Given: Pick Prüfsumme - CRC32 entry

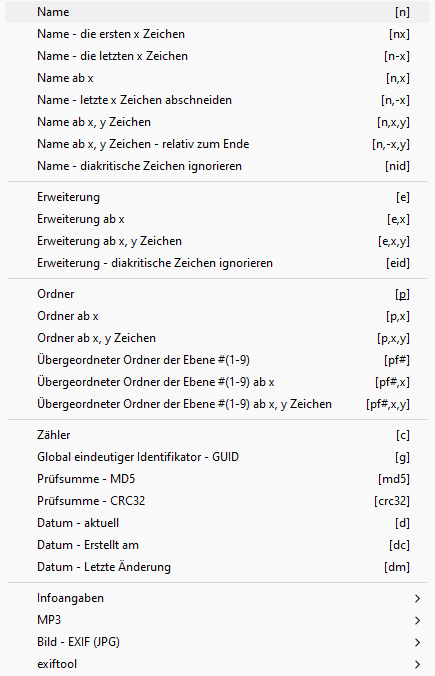Looking at the screenshot, I should (x=217, y=501).
